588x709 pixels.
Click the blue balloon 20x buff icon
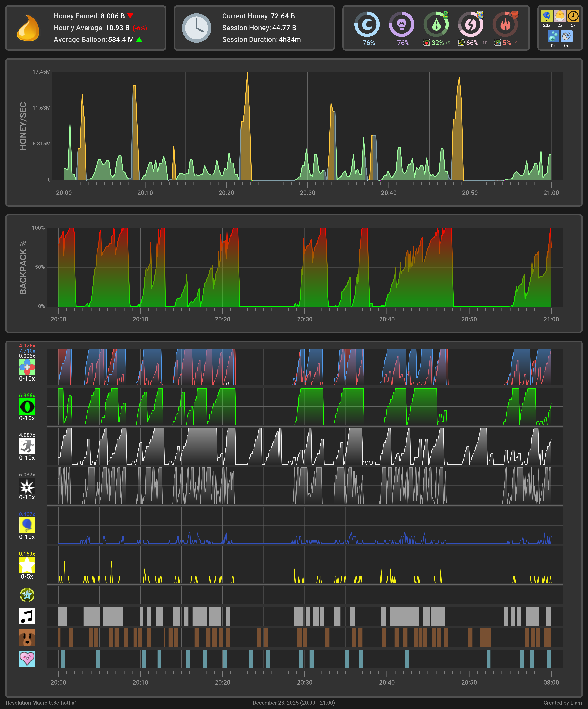point(547,16)
